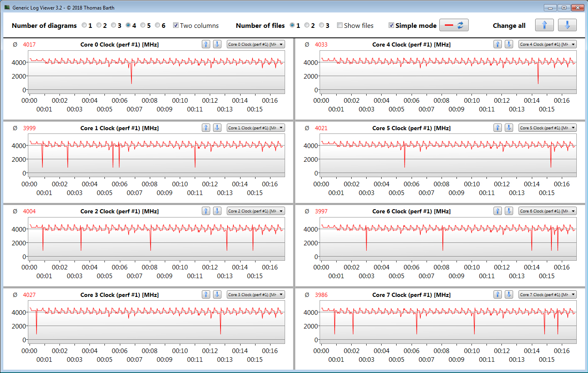Click the Change all down arrow button

pos(567,25)
